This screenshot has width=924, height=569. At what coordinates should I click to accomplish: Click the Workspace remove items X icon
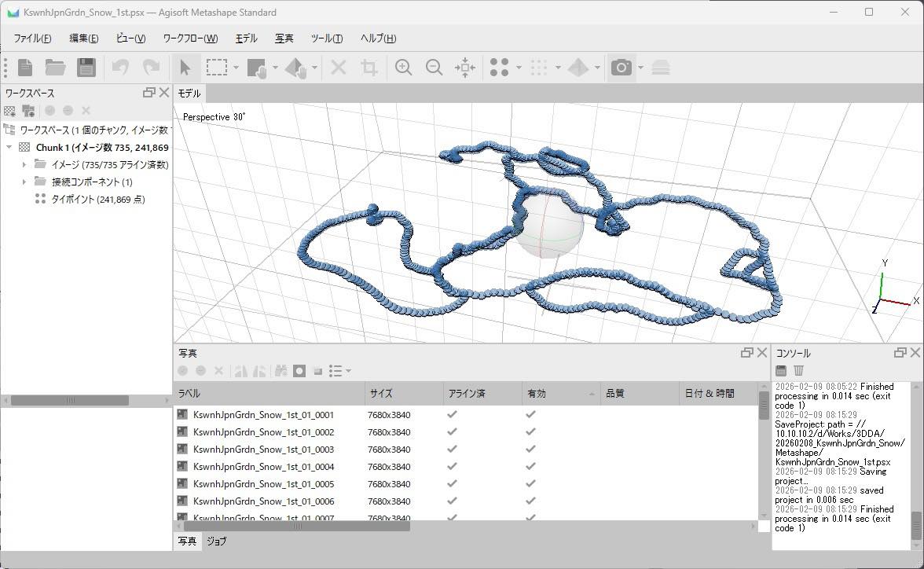point(86,110)
